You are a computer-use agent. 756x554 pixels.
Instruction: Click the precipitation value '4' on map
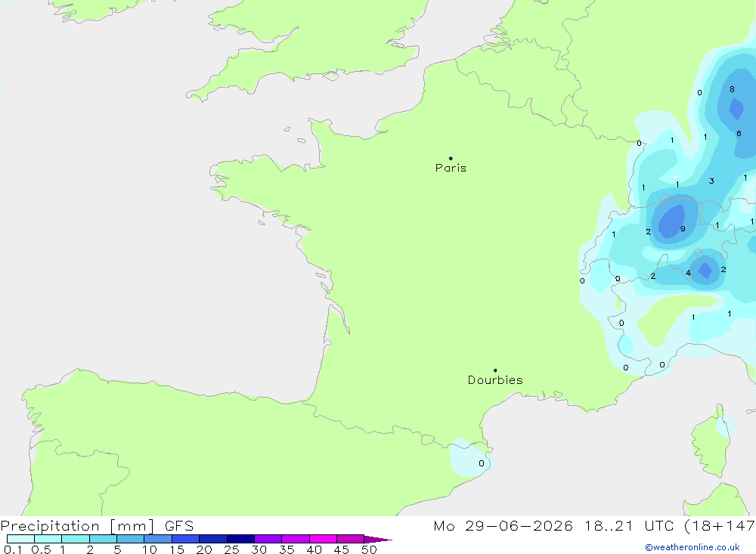[688, 273]
